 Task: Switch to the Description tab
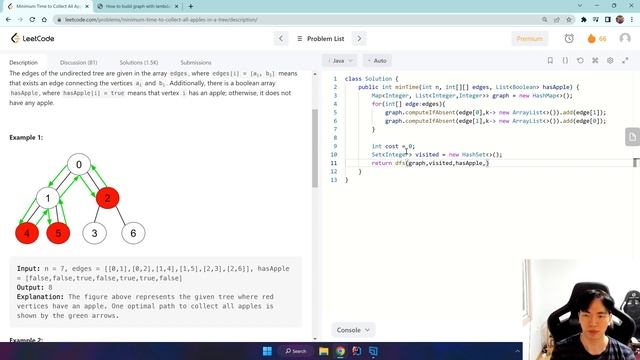coord(24,62)
